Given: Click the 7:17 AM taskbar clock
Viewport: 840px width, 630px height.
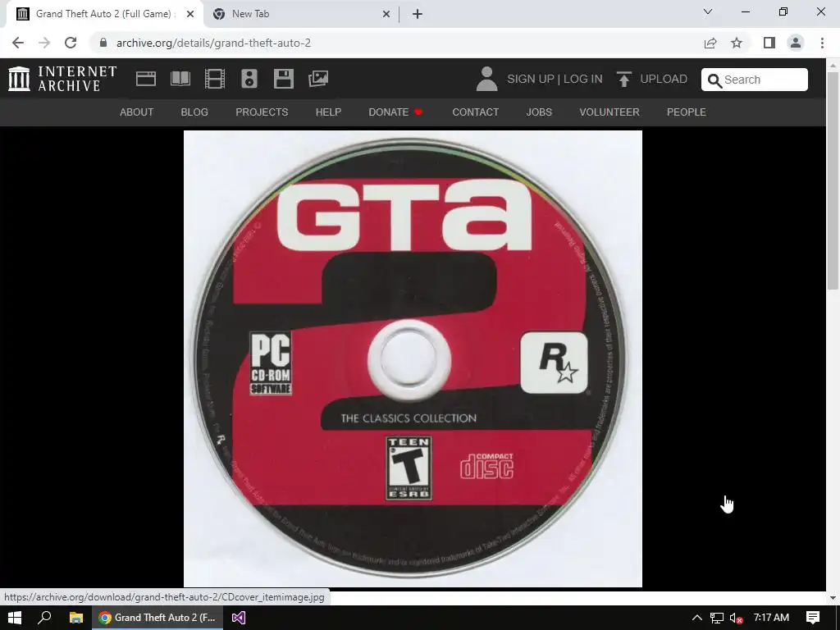Looking at the screenshot, I should click(x=771, y=618).
